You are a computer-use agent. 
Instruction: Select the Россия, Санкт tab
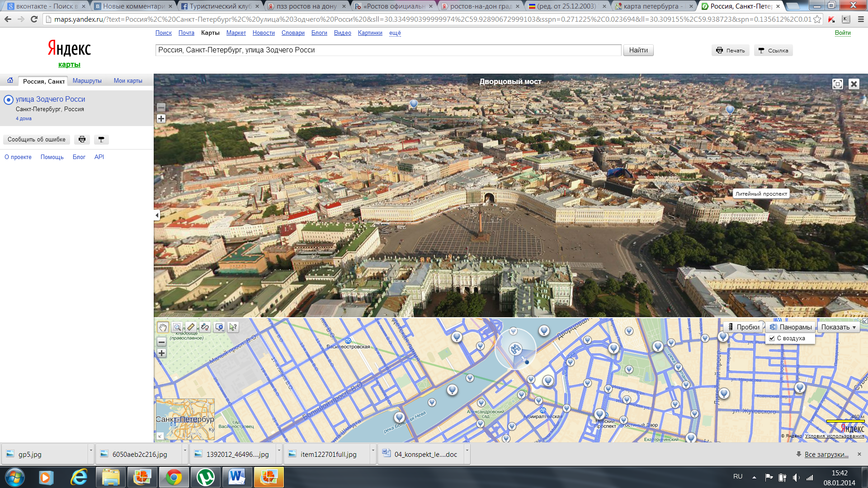tap(43, 81)
